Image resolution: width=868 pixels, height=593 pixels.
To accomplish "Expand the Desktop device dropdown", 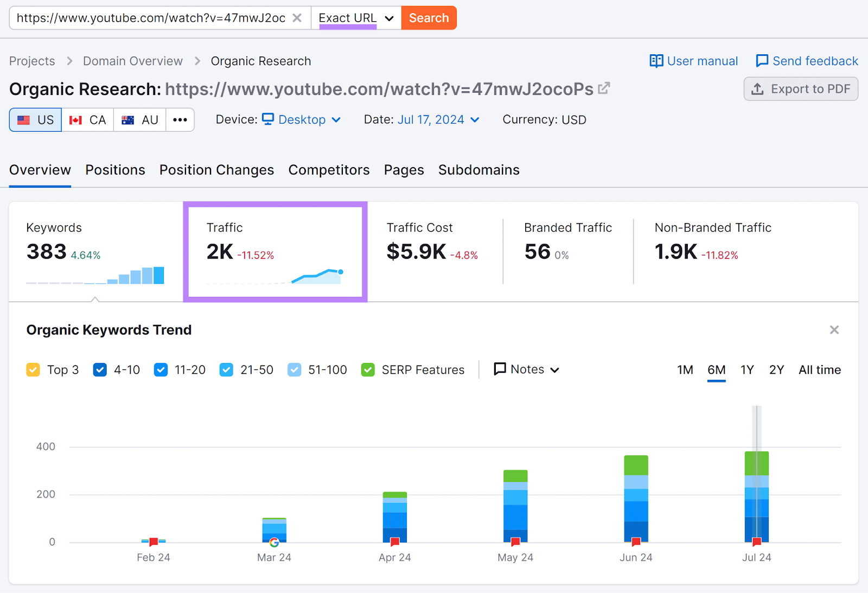I will pos(301,119).
